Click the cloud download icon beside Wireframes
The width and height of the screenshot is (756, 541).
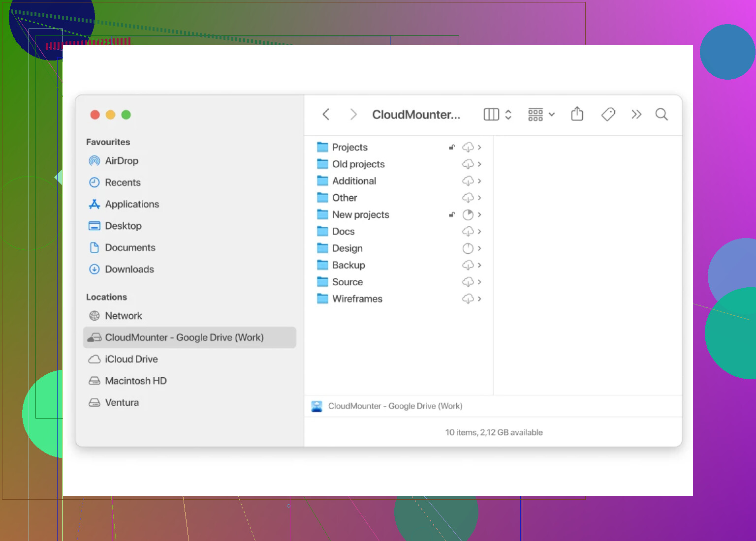(468, 299)
